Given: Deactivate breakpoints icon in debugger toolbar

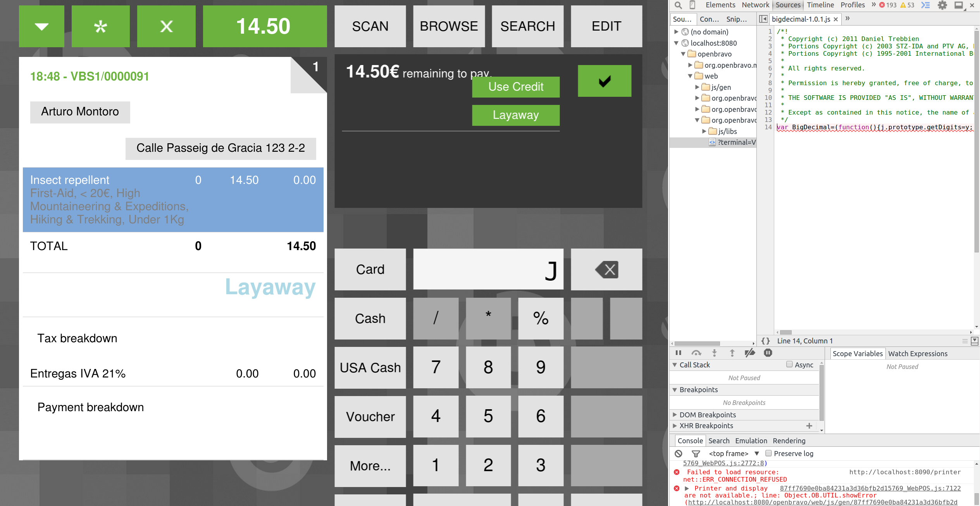Looking at the screenshot, I should tap(749, 353).
